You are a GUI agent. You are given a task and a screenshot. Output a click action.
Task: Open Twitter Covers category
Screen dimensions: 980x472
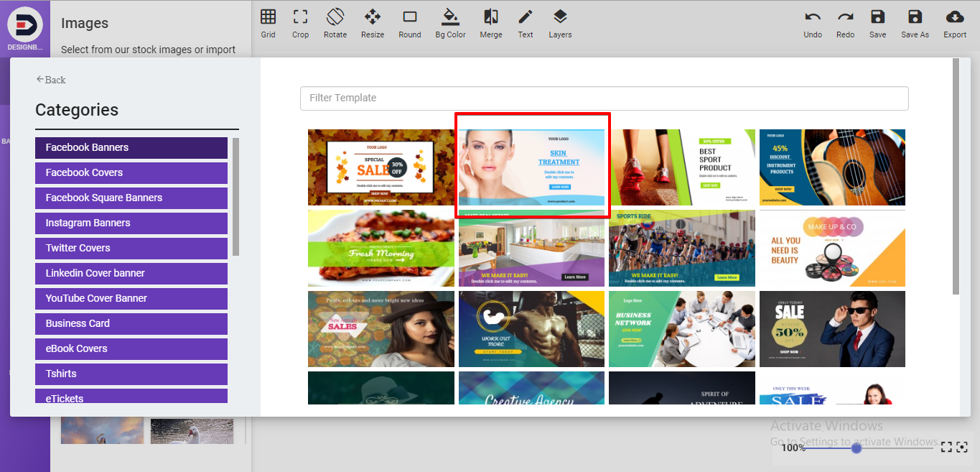[131, 248]
